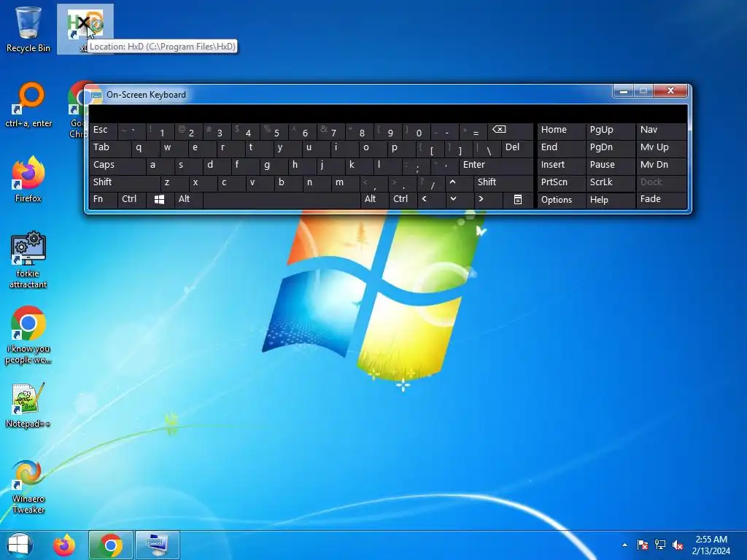Click the End key
Screen dimensions: 747x560
(x=561, y=147)
